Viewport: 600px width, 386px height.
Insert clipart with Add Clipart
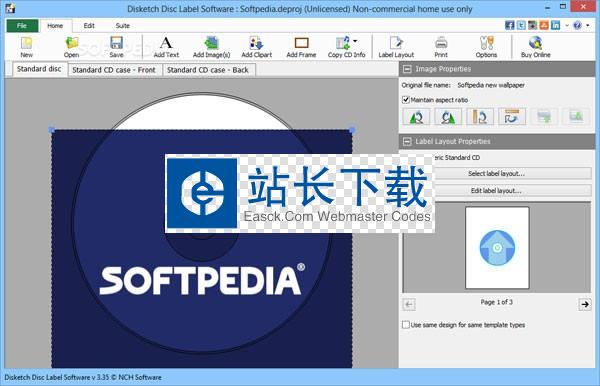(x=256, y=47)
